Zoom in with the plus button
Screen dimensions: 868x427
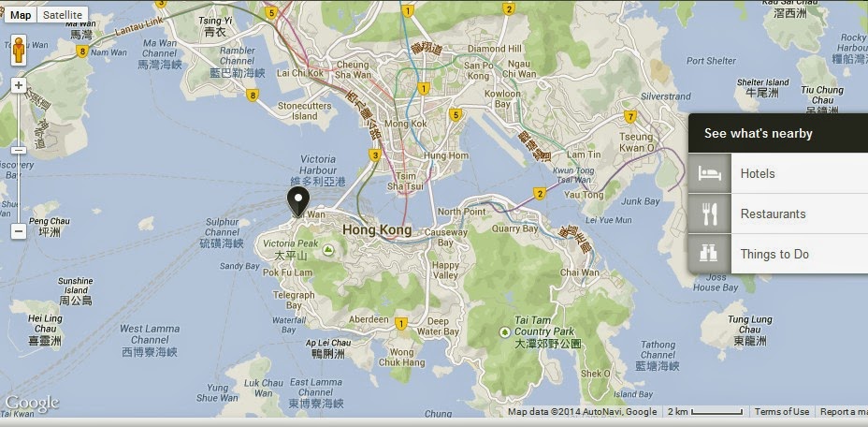19,85
